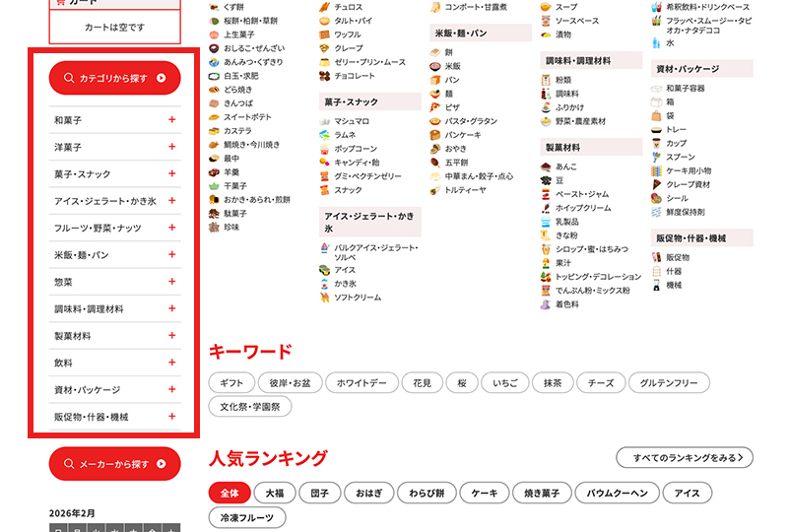Viewport: 788px width, 532px height.
Task: Select the 抹茶 keyword tag
Action: (553, 382)
